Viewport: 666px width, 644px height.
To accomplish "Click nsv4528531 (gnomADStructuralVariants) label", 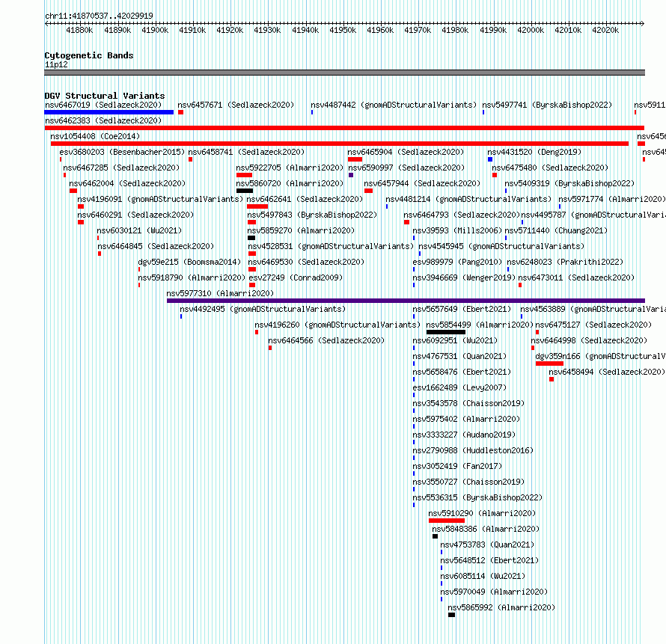I will point(331,246).
